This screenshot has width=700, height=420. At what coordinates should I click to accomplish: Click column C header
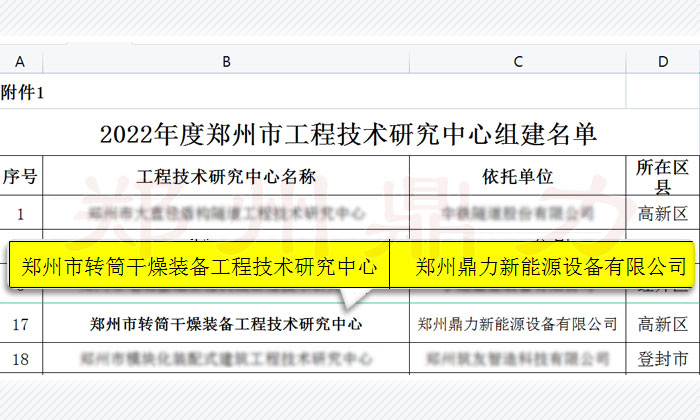[x=517, y=62]
